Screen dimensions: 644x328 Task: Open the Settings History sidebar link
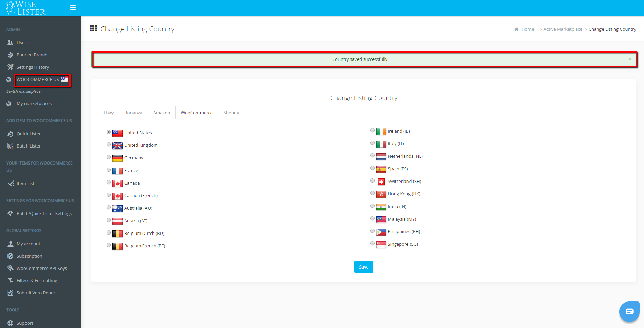[x=33, y=67]
